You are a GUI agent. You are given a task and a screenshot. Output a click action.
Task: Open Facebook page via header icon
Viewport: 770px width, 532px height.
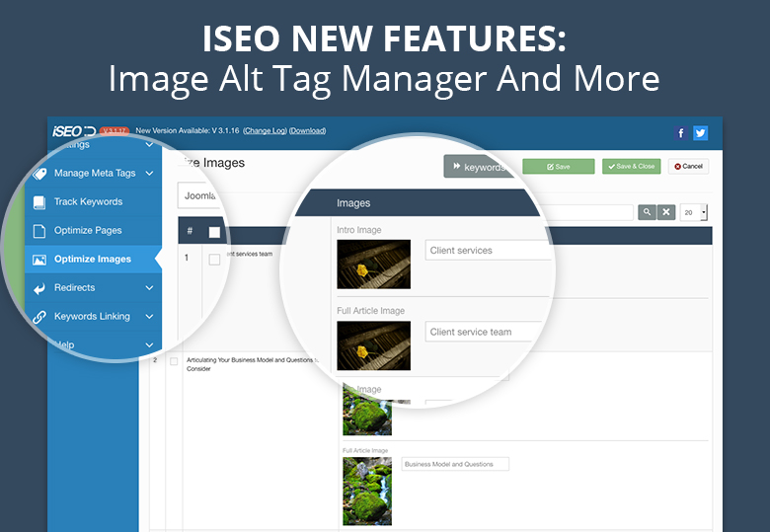point(681,133)
